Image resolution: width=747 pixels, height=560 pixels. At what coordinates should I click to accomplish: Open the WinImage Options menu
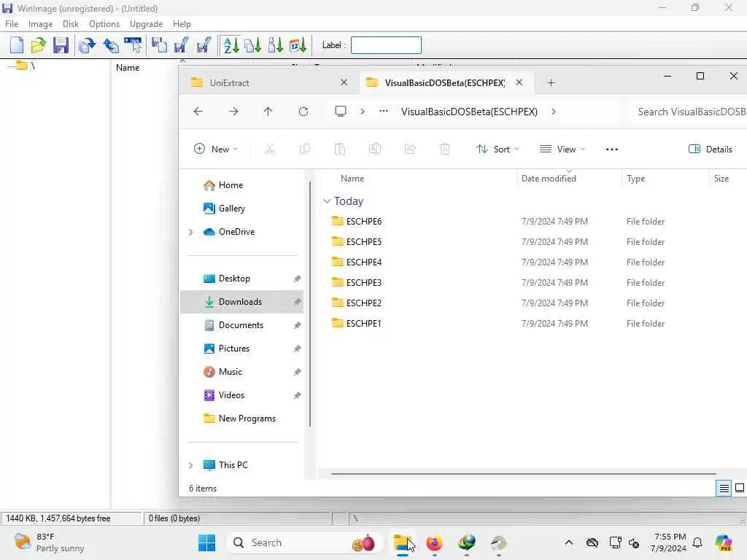(x=104, y=24)
